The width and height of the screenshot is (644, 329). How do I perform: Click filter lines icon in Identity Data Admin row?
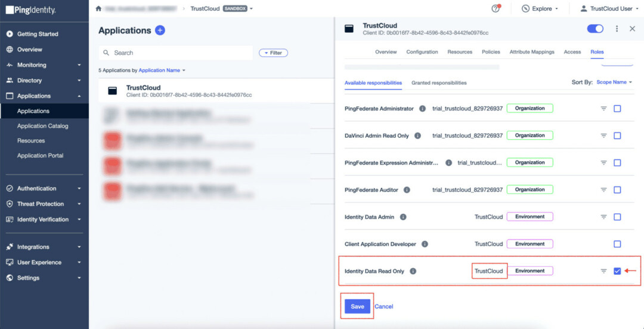(x=603, y=217)
